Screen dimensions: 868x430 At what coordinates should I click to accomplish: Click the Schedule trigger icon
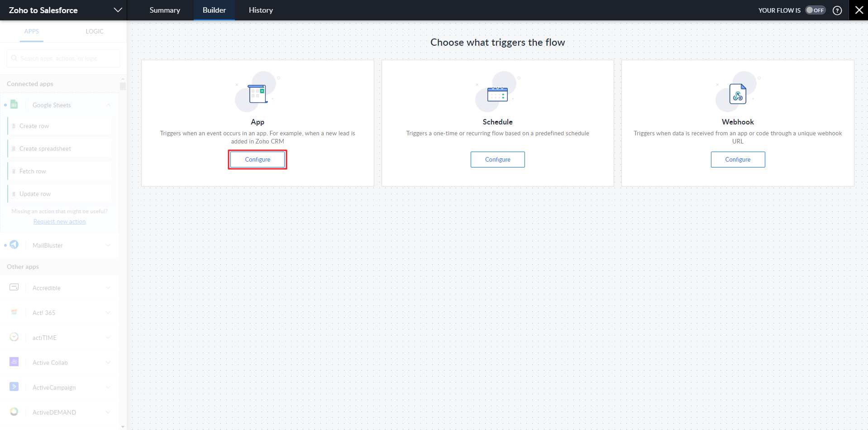497,94
